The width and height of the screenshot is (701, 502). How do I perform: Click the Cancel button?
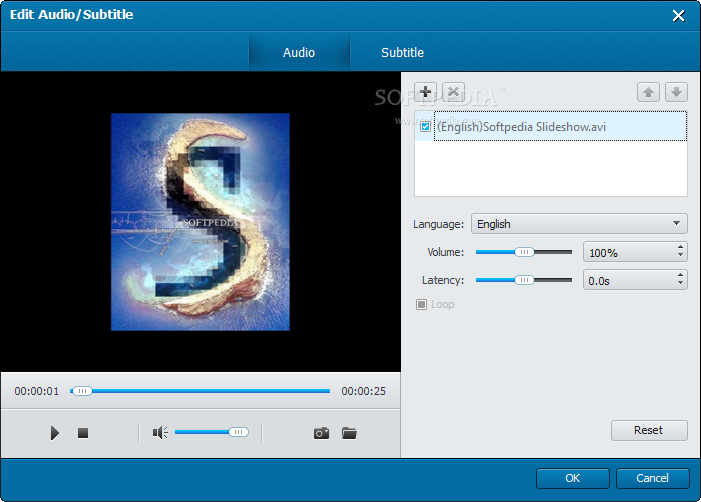pos(653,478)
